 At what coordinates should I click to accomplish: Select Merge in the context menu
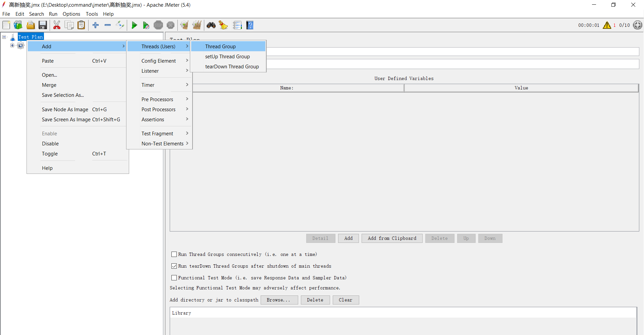coord(77,85)
